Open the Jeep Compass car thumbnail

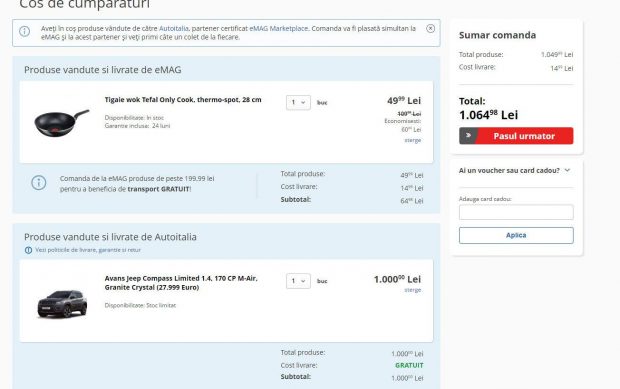(62, 304)
